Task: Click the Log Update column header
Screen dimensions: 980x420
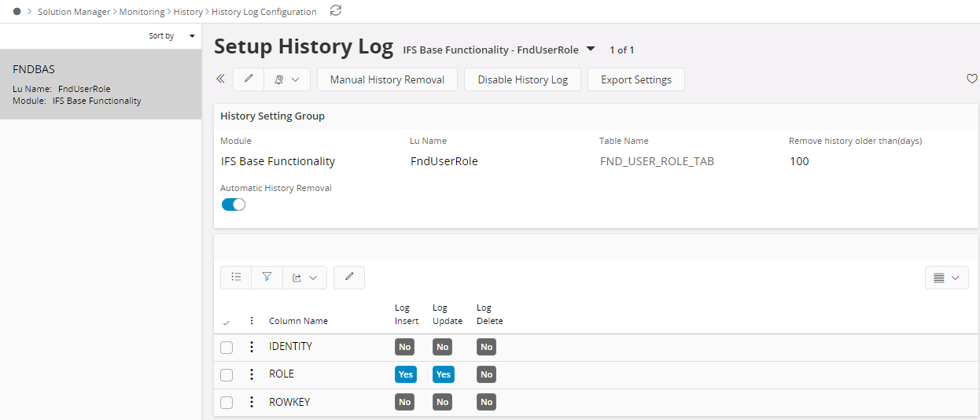Action: [x=447, y=315]
